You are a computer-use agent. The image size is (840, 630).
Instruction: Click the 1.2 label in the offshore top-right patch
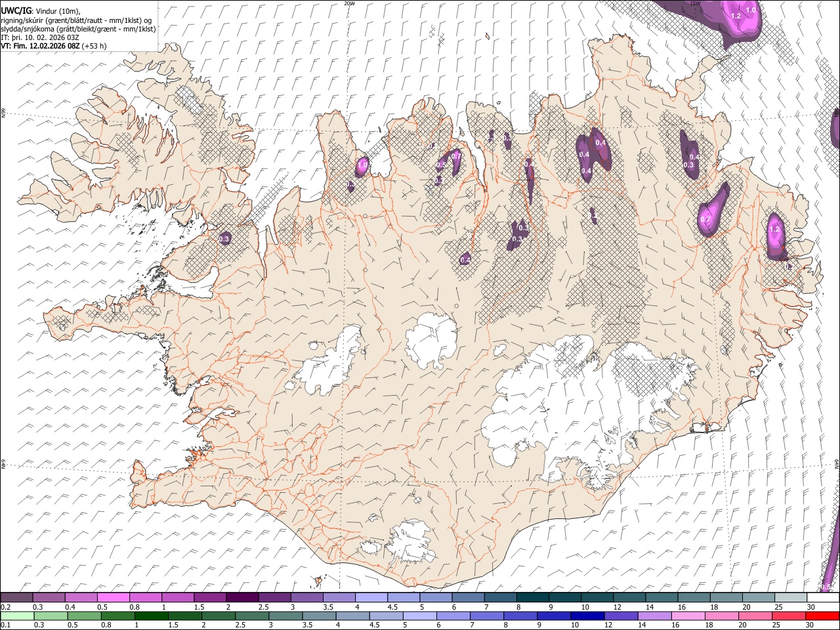(736, 16)
